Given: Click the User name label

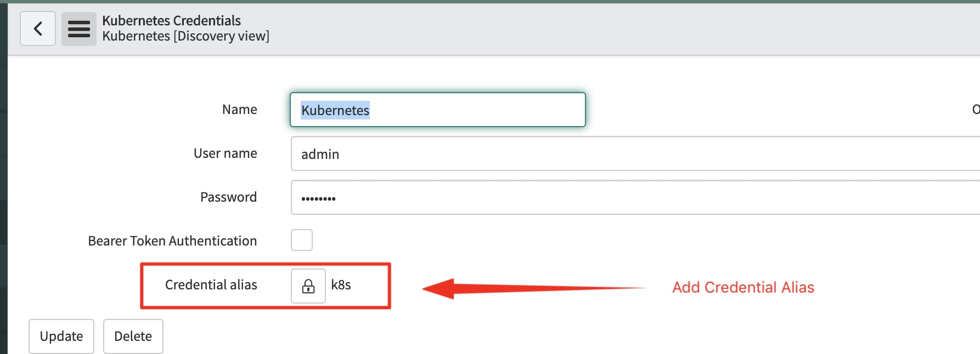Looking at the screenshot, I should tap(225, 153).
